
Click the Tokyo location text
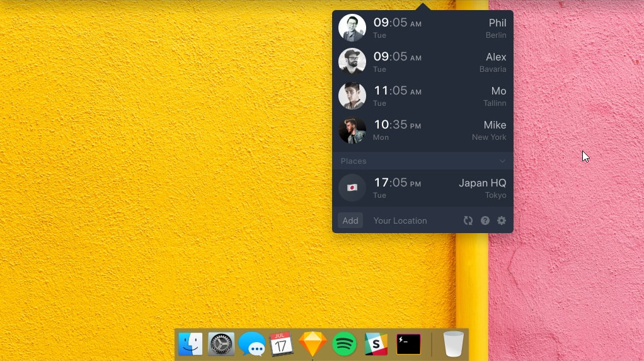(x=495, y=195)
